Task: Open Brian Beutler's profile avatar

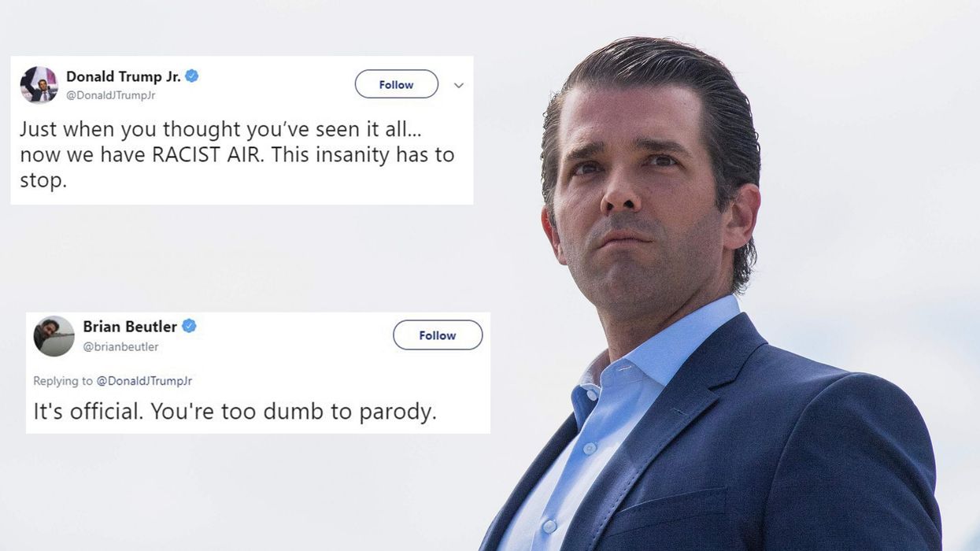Action: tap(54, 336)
